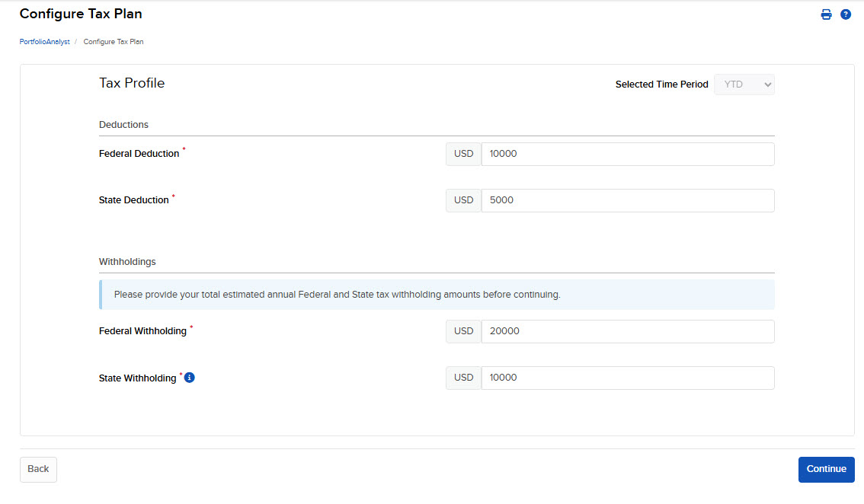Open help using the question mark icon
The width and height of the screenshot is (864, 504).
point(846,14)
